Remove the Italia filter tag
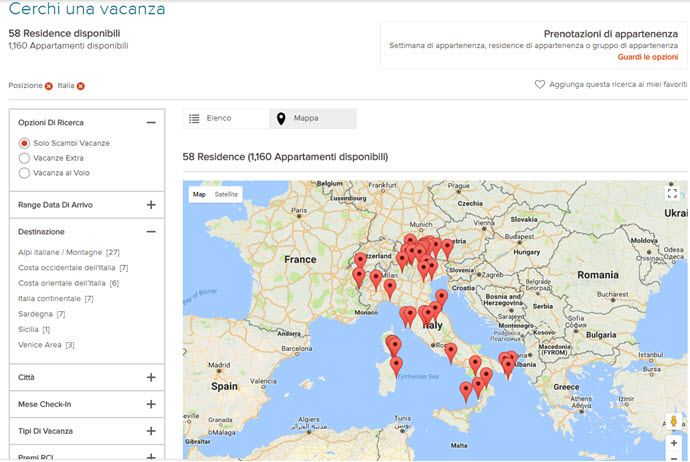Image resolution: width=690 pixels, height=462 pixels. point(80,86)
